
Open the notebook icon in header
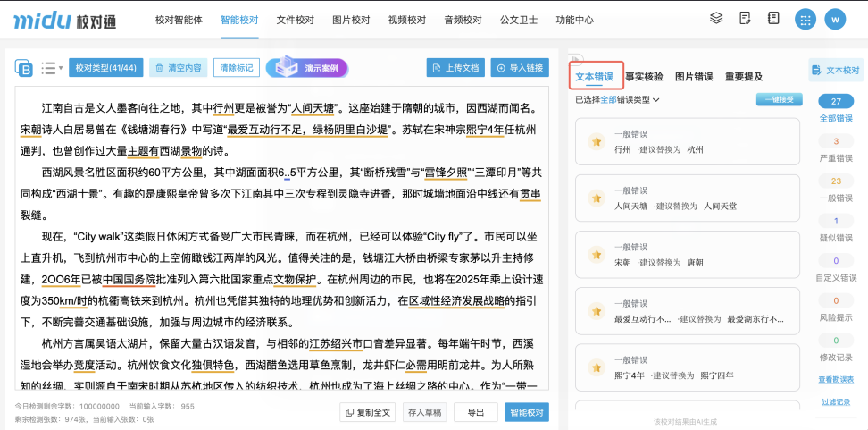773,18
